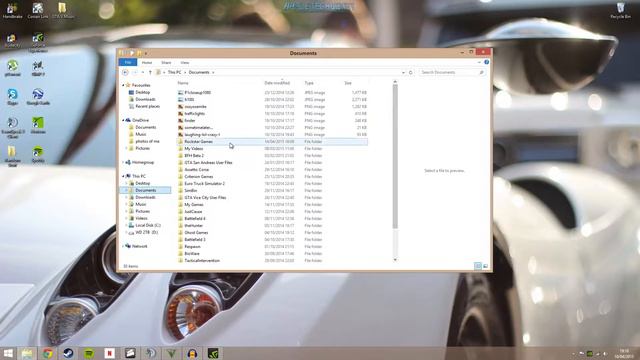Open Recycle Bin on desktop
The image size is (640, 360).
pyautogui.click(x=620, y=10)
